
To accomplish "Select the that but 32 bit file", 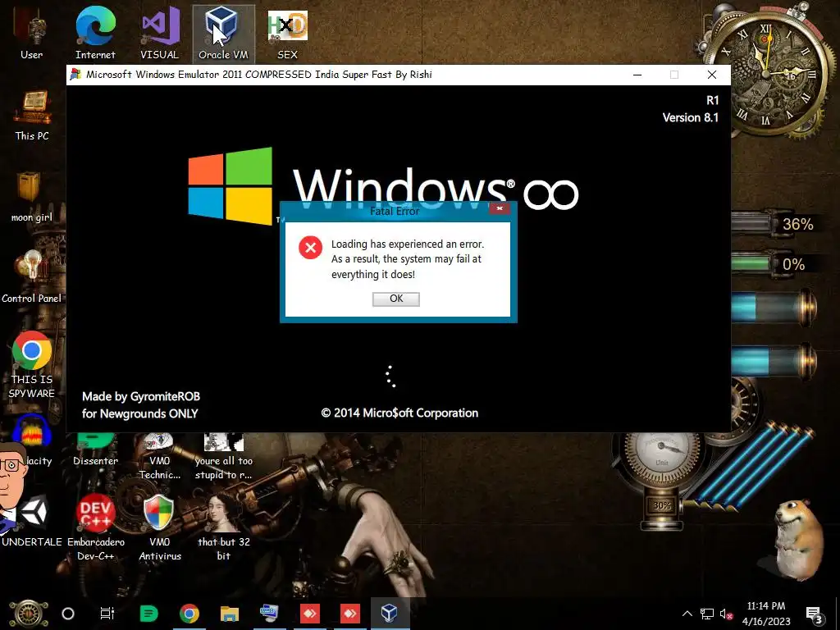I will coord(223,527).
